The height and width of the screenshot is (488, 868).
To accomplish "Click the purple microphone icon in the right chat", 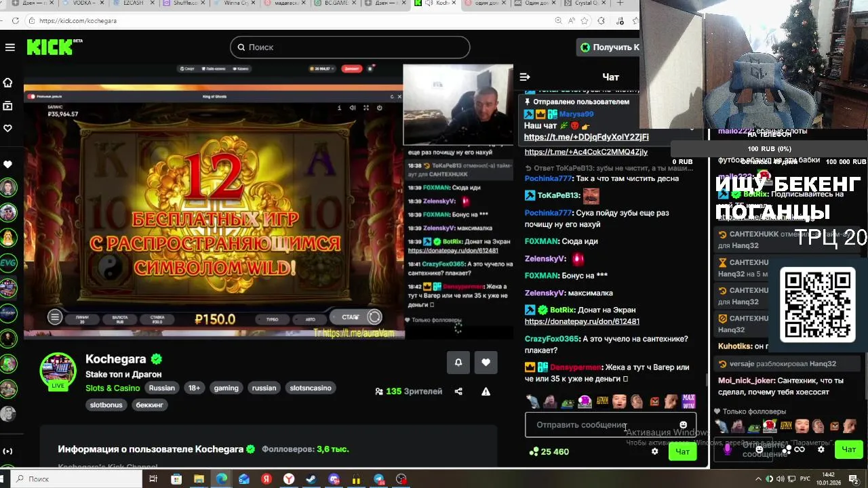I will point(728,449).
